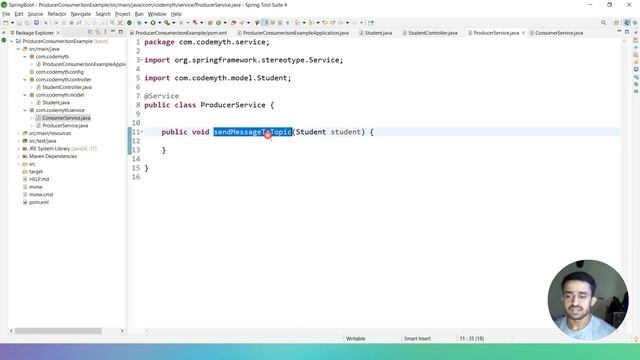Select ConsumerService.java in Package Explorer
640x360 pixels.
66,118
